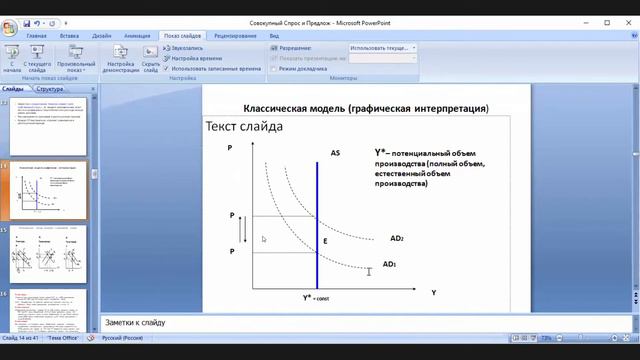Select slide 13 thumbnail
Image resolution: width=640 pixels, height=360 pixels.
coord(48,127)
